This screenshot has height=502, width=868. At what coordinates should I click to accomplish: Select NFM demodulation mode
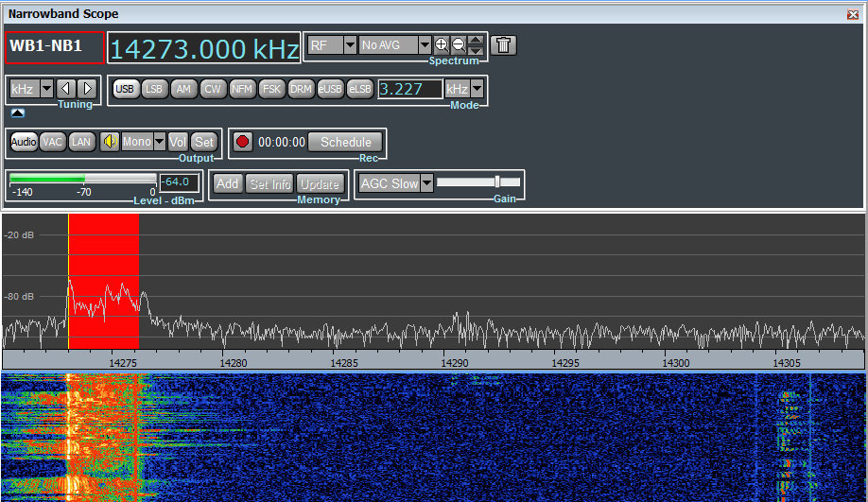242,89
